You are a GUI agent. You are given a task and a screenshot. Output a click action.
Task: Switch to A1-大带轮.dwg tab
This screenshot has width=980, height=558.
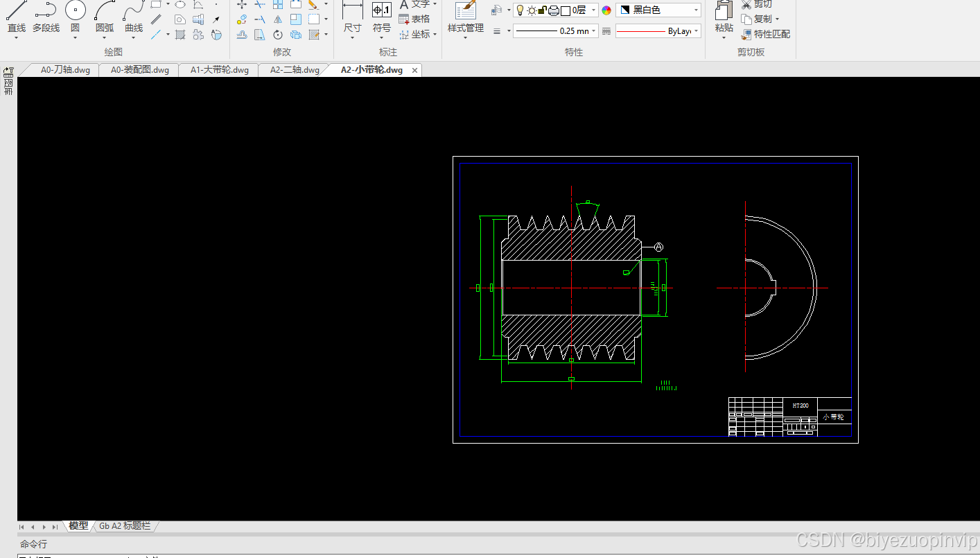point(220,70)
